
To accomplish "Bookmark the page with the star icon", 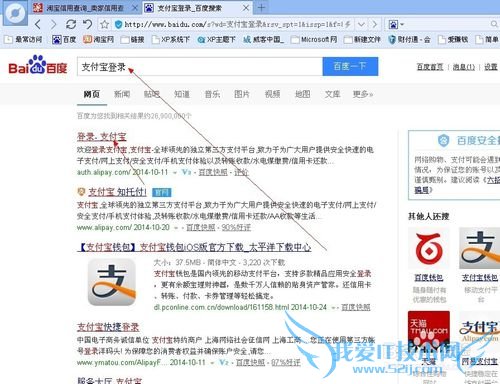I will pyautogui.click(x=105, y=24).
